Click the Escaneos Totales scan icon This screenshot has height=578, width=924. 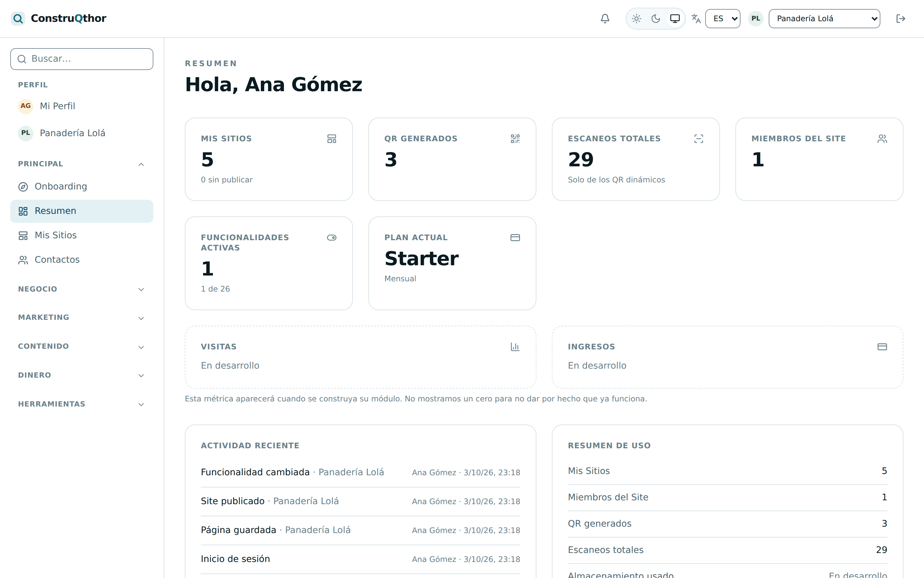pyautogui.click(x=698, y=139)
